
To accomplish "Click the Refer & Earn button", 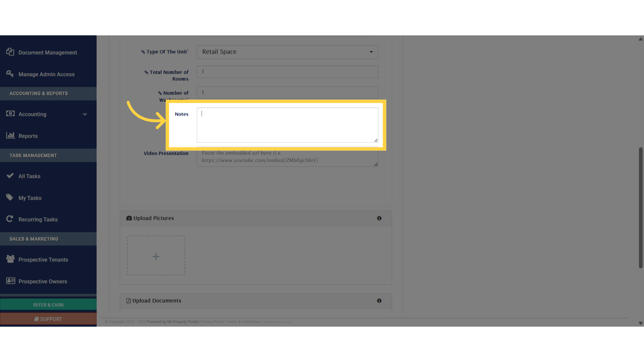I will 48,305.
